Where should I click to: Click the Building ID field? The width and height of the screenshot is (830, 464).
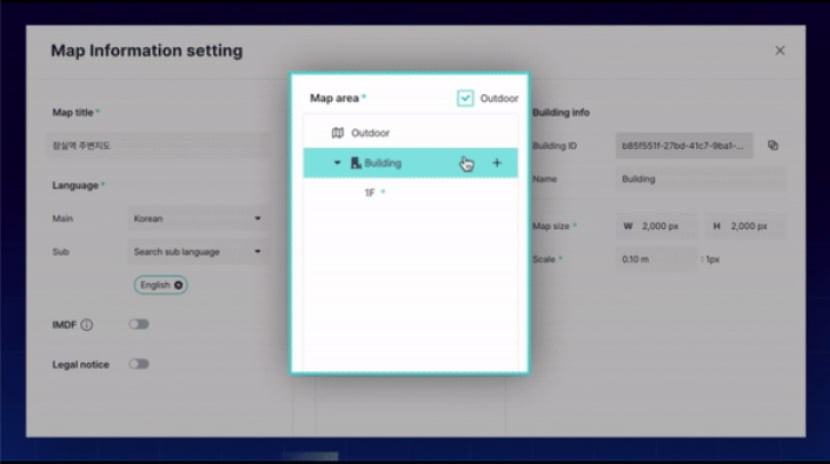(684, 145)
